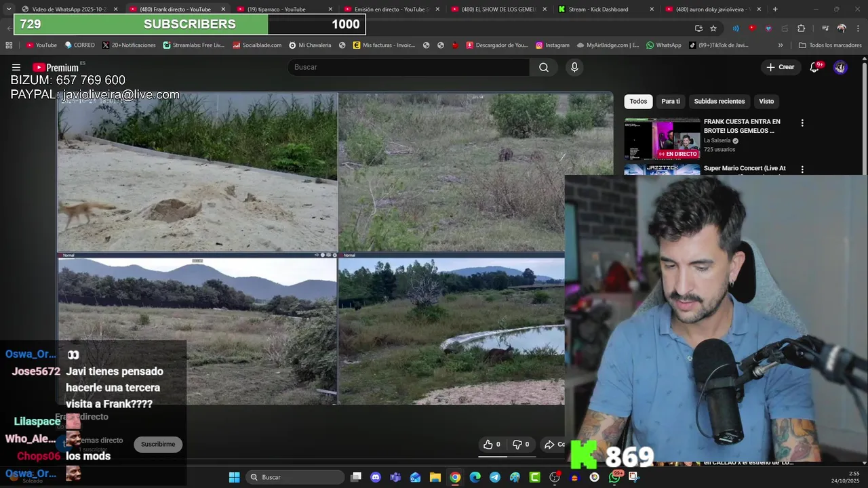Like the video with thumbs up
Viewport: 868px width, 488px height.
click(492, 445)
